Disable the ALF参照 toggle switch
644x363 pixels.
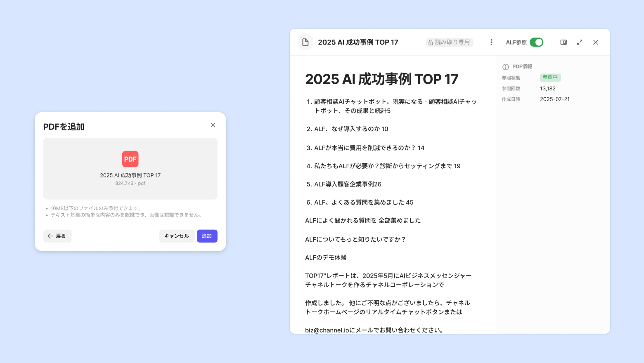[536, 42]
